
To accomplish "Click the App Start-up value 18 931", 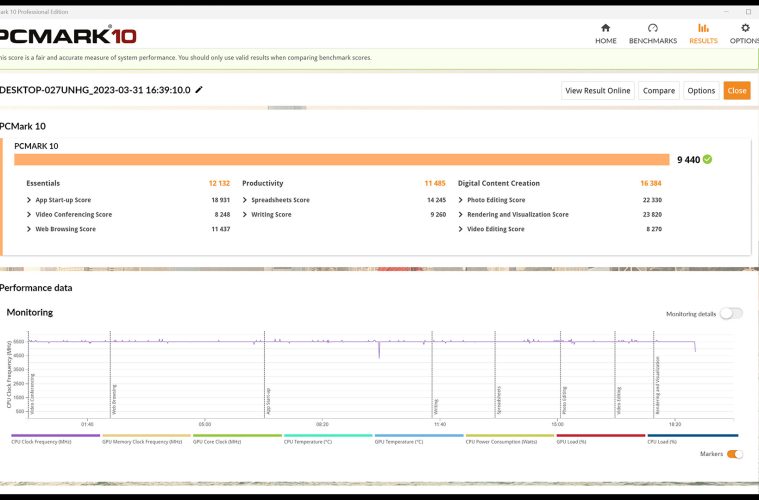I will coord(221,200).
